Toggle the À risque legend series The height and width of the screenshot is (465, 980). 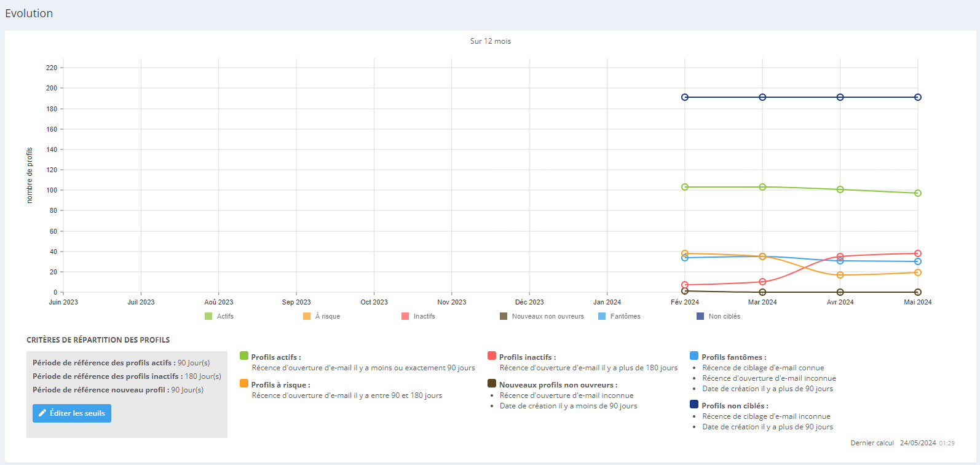322,316
